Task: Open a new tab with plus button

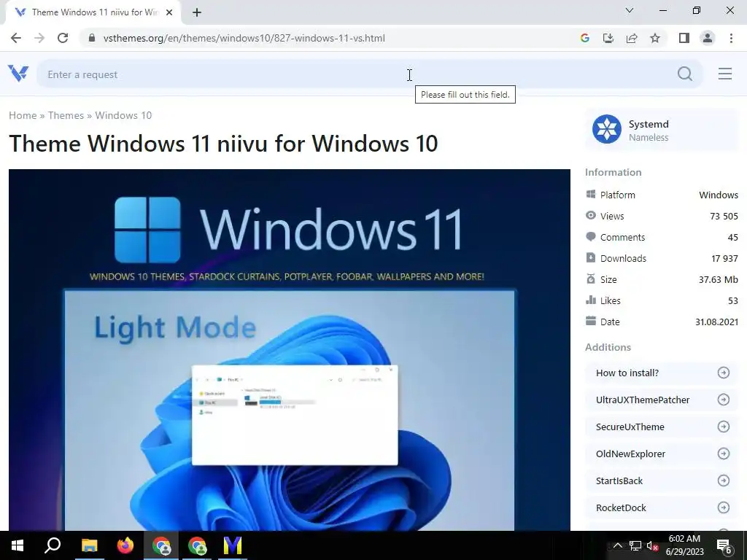Action: (197, 12)
